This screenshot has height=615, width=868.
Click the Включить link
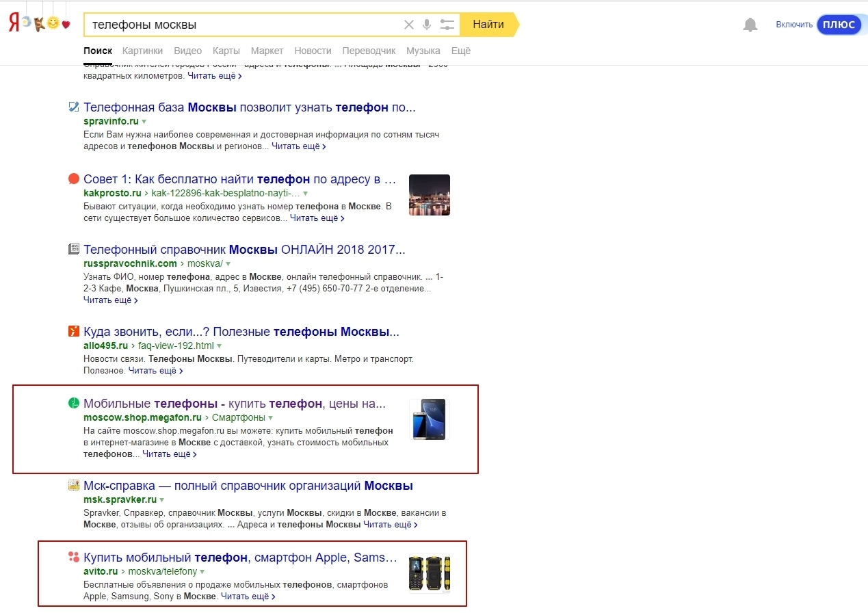click(794, 25)
